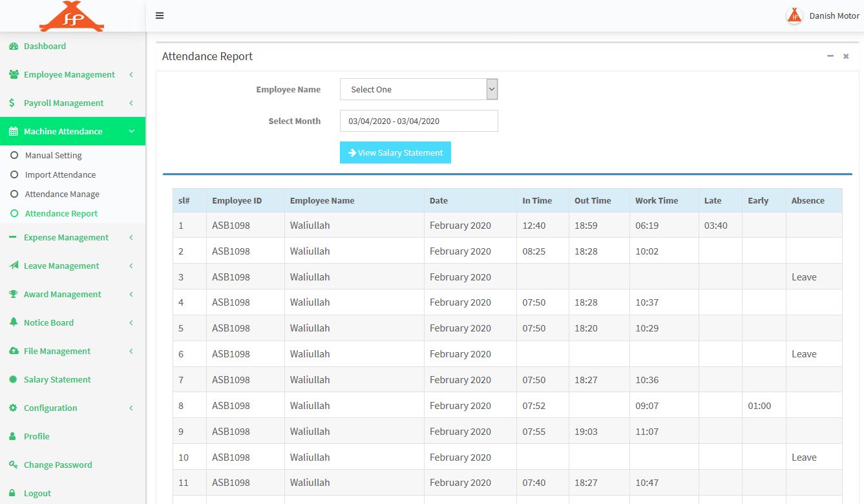Click the Award Management trophy icon

(x=13, y=295)
